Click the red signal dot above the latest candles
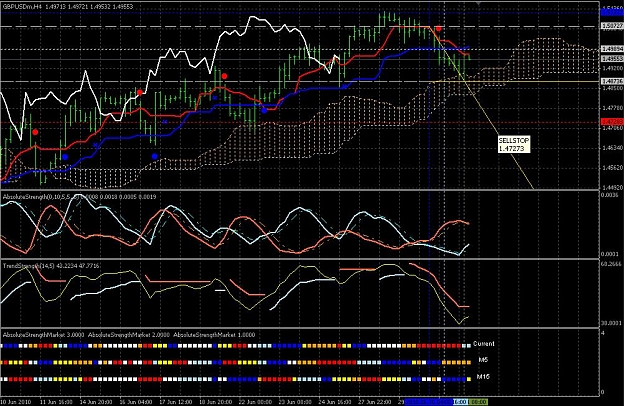This screenshot has height=406, width=625. click(439, 29)
